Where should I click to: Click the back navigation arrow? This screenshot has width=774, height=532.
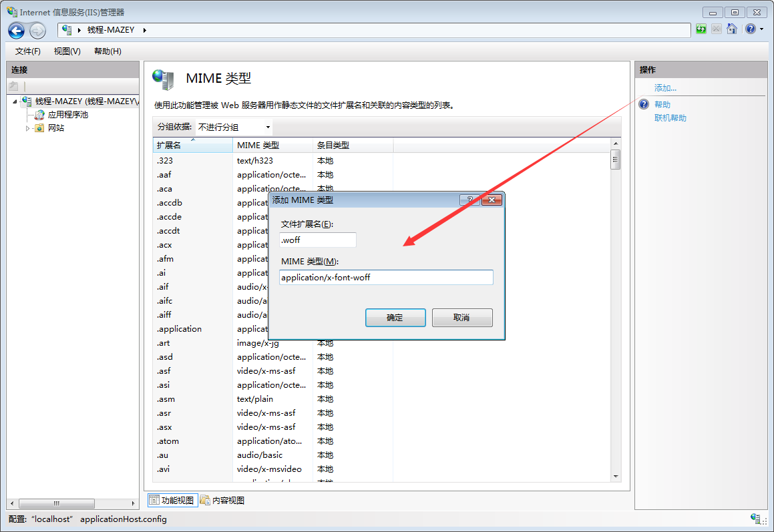(16, 30)
